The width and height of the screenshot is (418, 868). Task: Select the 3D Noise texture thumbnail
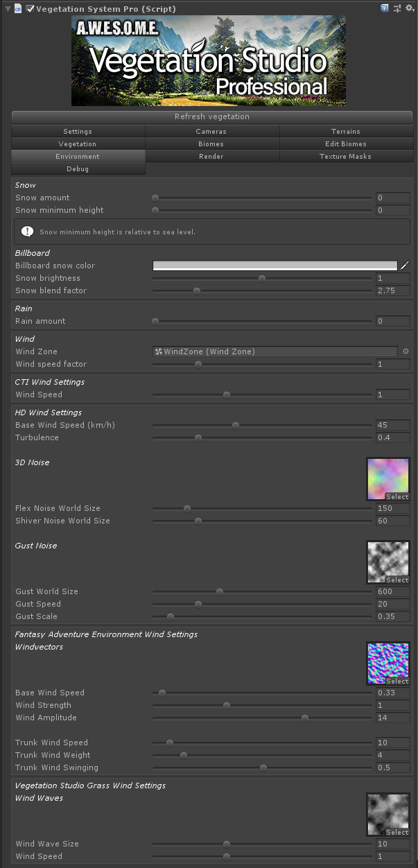coord(387,478)
